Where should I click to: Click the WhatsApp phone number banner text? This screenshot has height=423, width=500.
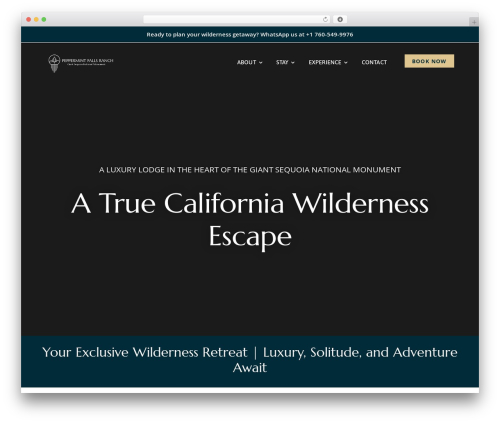(x=250, y=34)
